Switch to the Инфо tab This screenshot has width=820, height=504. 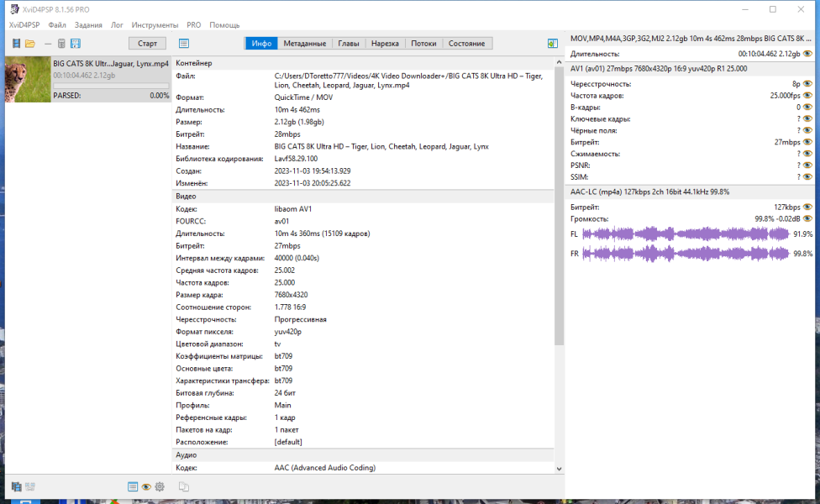(x=261, y=44)
